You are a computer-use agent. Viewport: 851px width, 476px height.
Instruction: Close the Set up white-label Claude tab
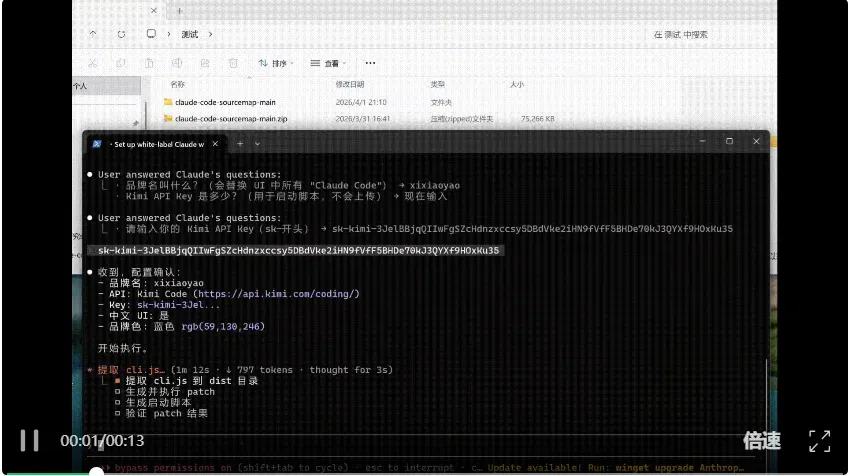point(215,144)
